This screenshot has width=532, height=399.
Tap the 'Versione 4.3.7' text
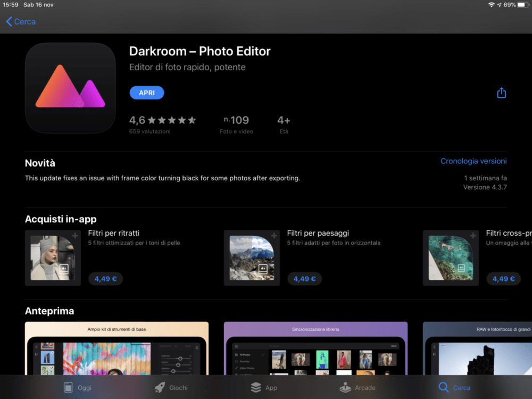tap(485, 187)
